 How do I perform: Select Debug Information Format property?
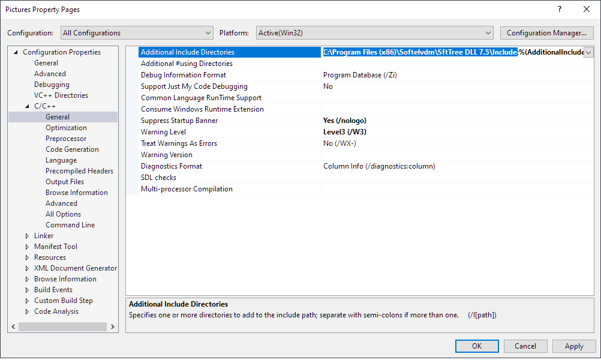(183, 75)
